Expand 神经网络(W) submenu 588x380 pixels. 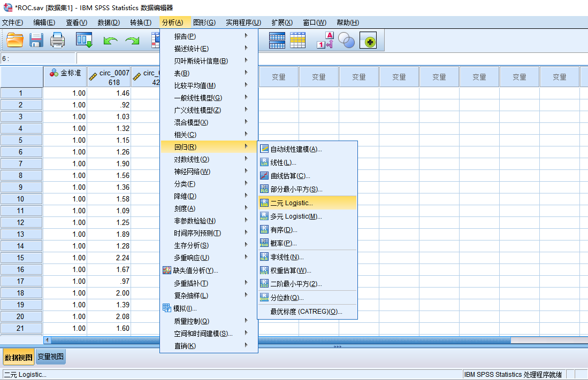tap(209, 172)
